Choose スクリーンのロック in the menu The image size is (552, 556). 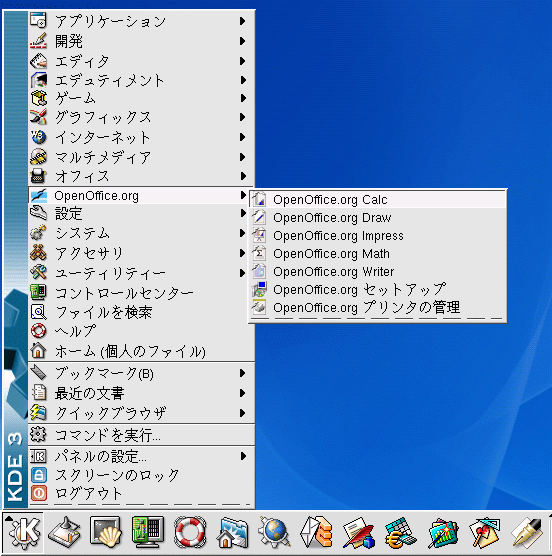pyautogui.click(x=141, y=475)
